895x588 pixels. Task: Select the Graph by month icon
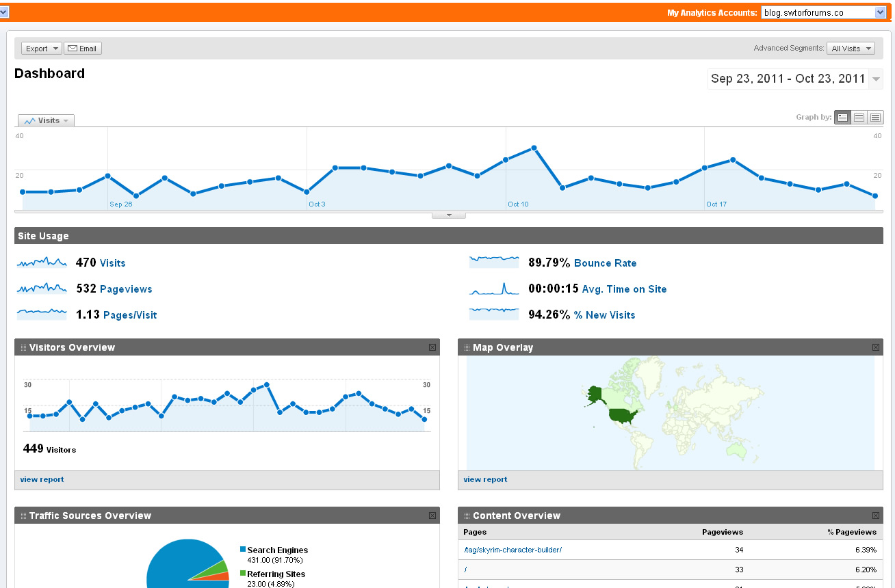pyautogui.click(x=876, y=118)
